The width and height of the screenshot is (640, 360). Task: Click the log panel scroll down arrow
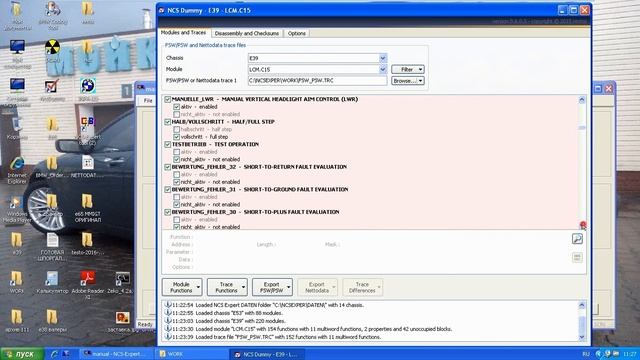[582, 337]
